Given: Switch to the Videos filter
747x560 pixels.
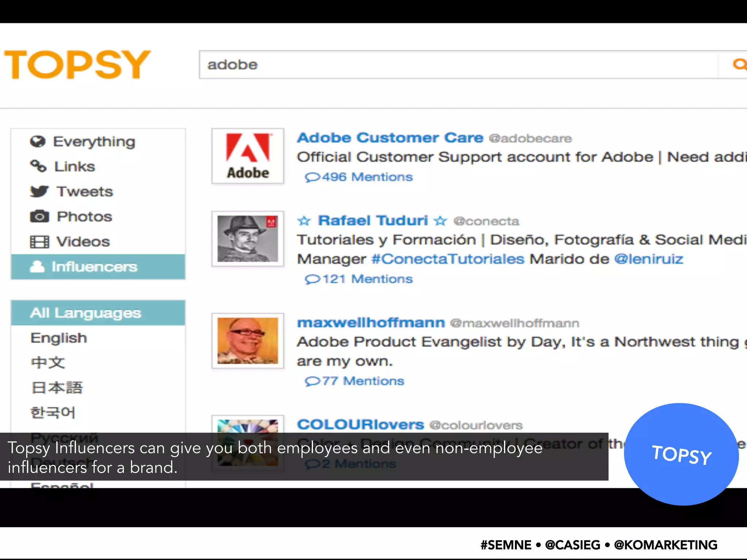Looking at the screenshot, I should point(98,241).
